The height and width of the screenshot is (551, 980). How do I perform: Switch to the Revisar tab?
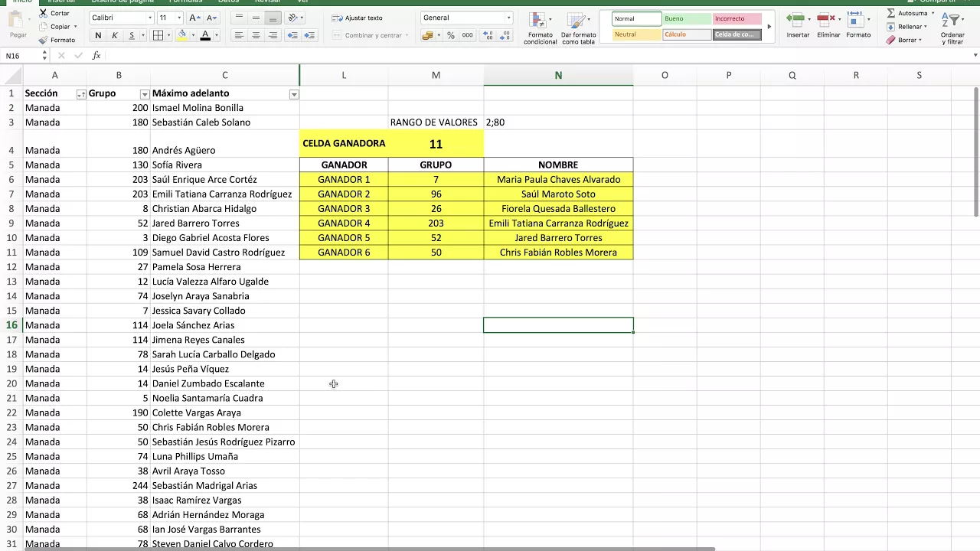click(x=268, y=2)
